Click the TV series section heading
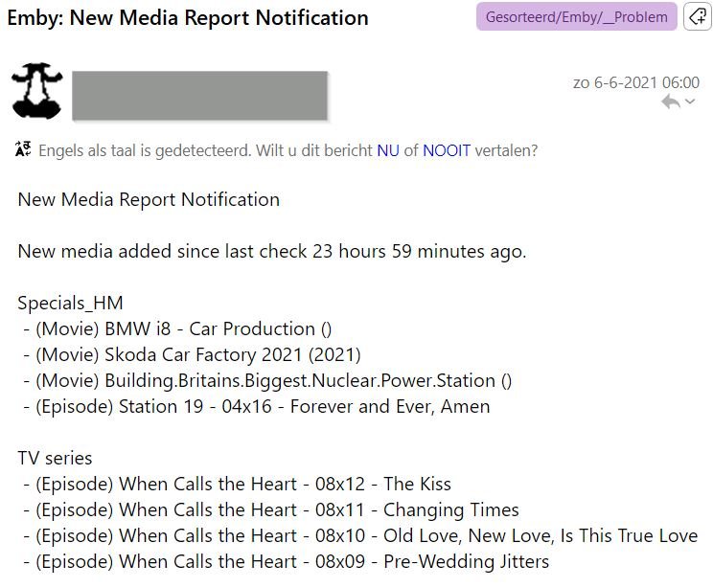This screenshot has width=713, height=588. tap(55, 458)
